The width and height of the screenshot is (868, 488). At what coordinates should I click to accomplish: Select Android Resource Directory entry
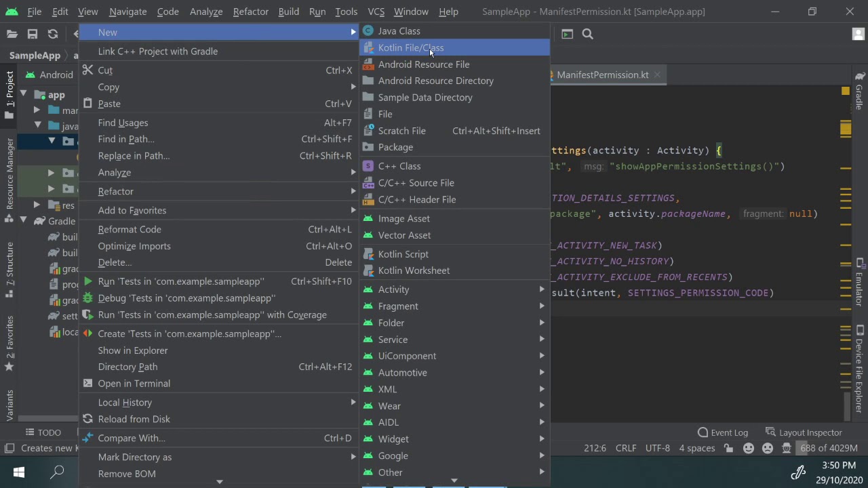454,81
